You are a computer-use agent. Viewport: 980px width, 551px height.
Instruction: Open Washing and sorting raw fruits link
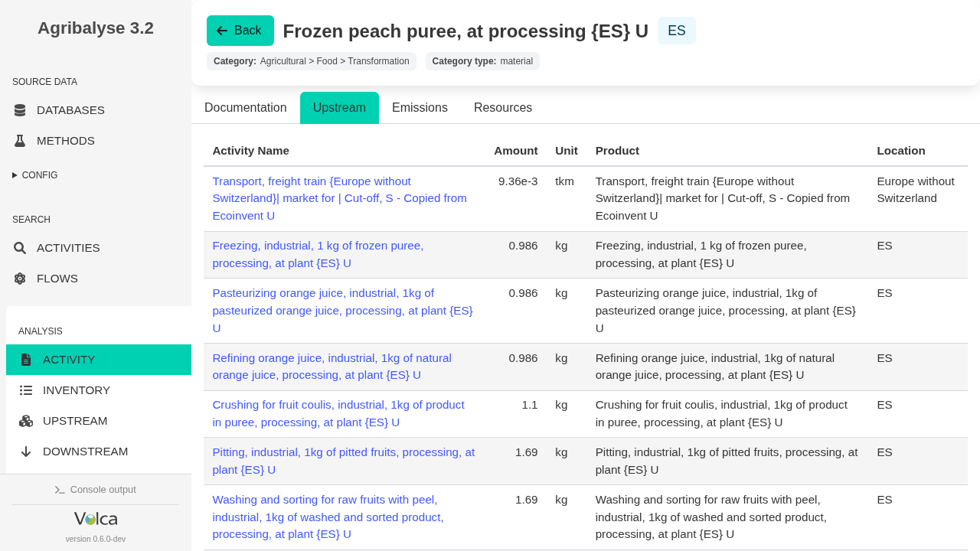(x=328, y=517)
